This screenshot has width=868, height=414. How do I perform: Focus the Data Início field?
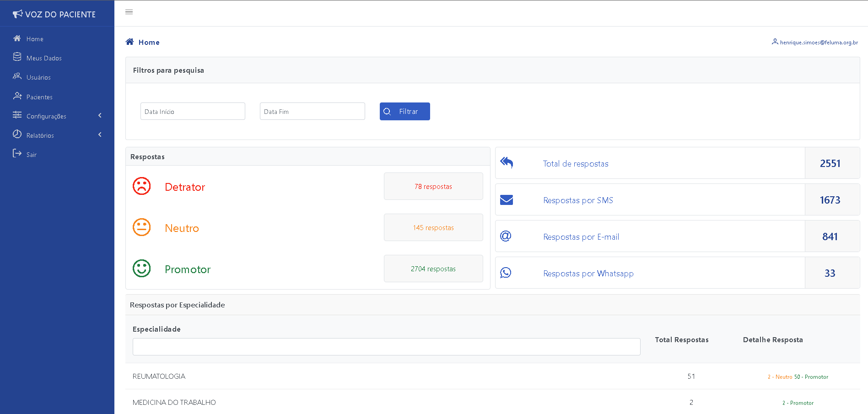193,111
